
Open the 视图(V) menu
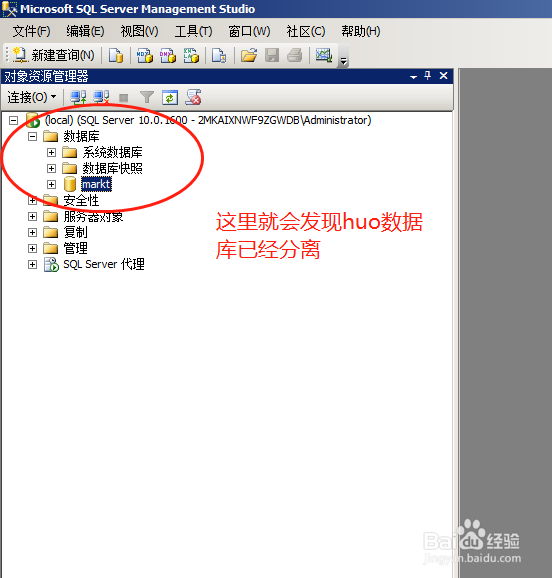coord(139,31)
